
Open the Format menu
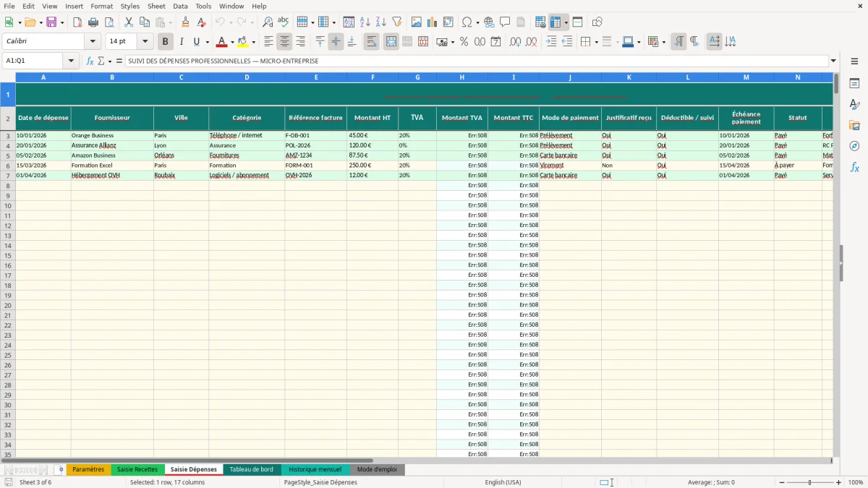click(x=101, y=6)
